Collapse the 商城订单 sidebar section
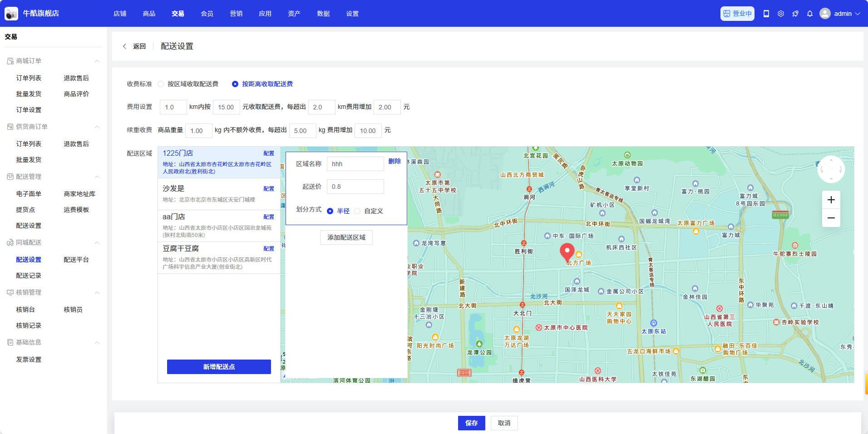Image resolution: width=868 pixels, height=434 pixels. pyautogui.click(x=97, y=61)
